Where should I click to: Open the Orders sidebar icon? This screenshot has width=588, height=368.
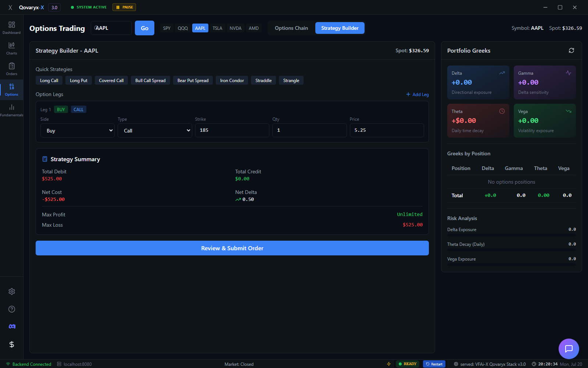(11, 69)
